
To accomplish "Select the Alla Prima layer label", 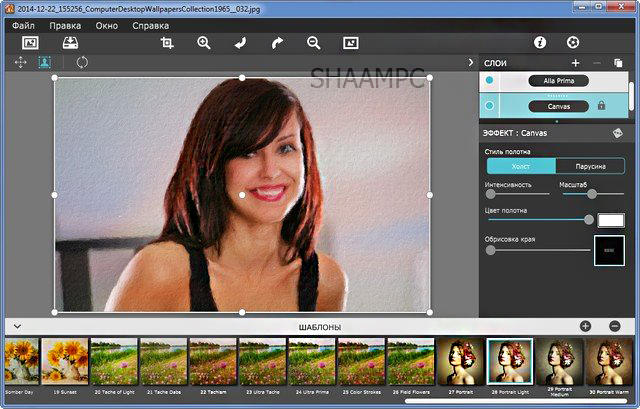I will (x=558, y=81).
